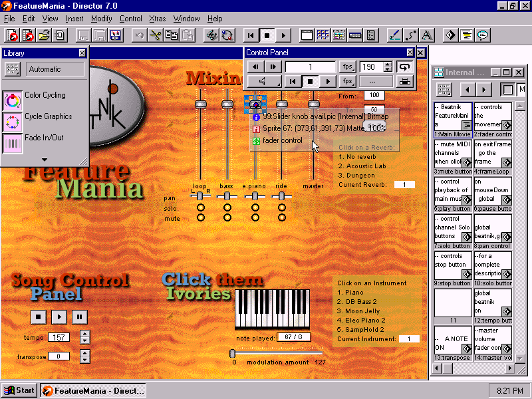Open the Control menu

pos(130,19)
